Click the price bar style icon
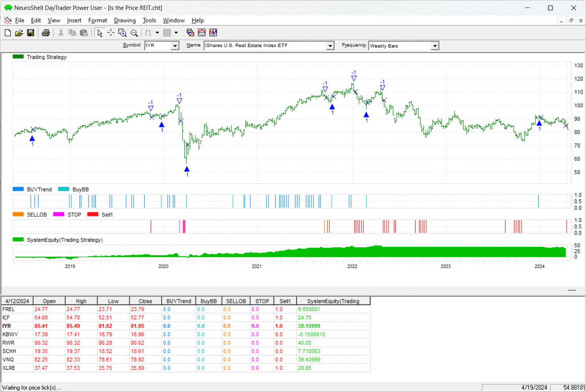 148,33
